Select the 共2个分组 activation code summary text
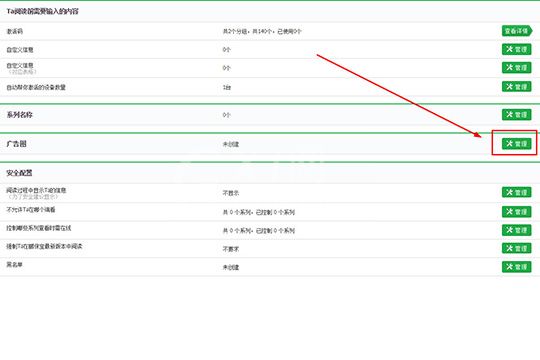The image size is (540, 360). [x=262, y=31]
